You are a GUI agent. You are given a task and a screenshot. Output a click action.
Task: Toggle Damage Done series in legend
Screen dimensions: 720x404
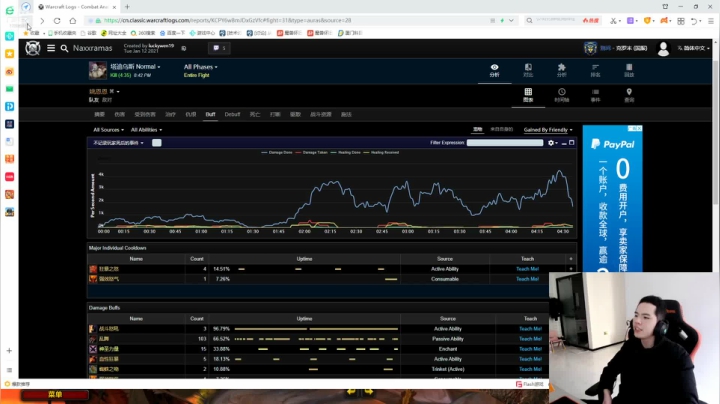click(x=277, y=152)
